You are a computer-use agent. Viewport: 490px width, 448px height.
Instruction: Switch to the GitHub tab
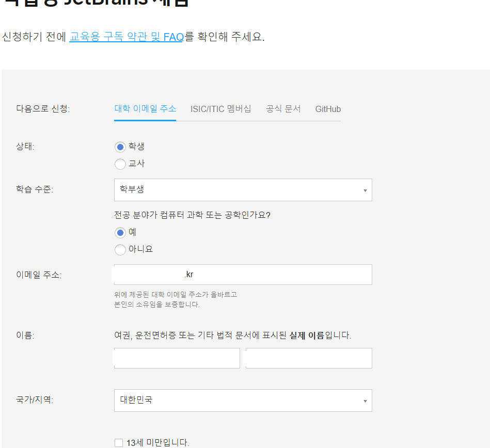pos(328,109)
